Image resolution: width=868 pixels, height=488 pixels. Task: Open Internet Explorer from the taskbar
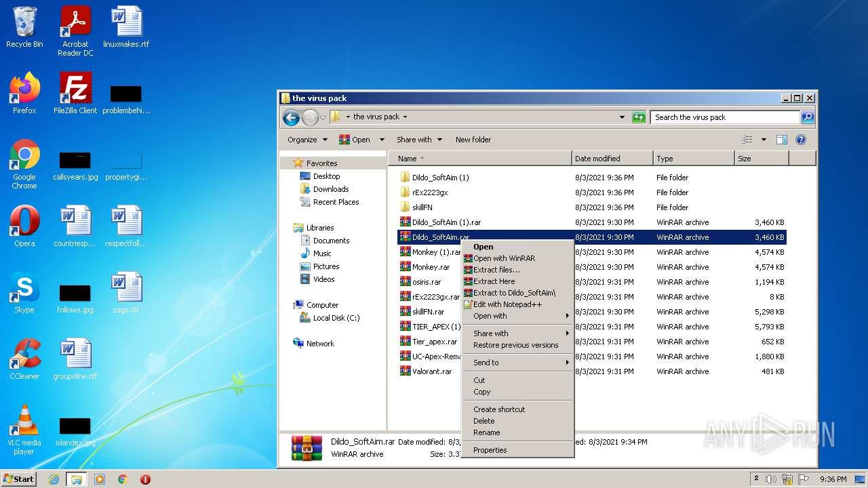pos(54,479)
